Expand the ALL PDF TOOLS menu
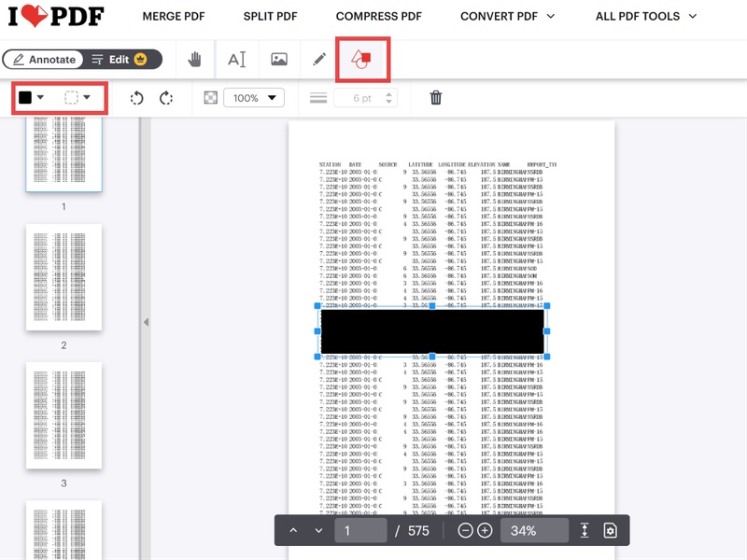 646,16
